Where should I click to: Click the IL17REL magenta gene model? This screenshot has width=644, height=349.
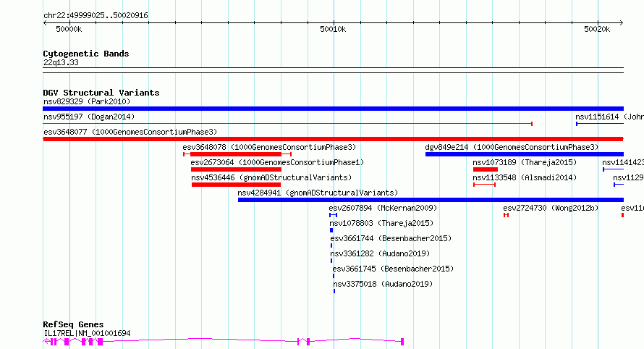click(224, 341)
